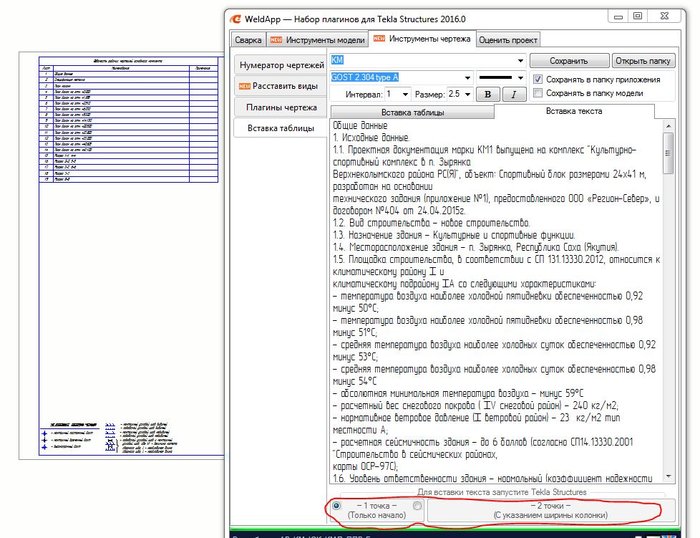Click the drawing table in left preview
The image size is (700, 538).
click(x=129, y=120)
